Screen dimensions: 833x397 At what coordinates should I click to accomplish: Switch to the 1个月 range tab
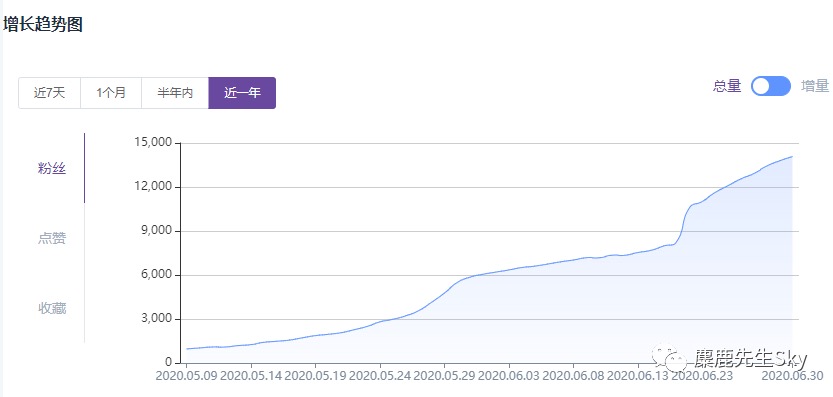click(x=111, y=93)
